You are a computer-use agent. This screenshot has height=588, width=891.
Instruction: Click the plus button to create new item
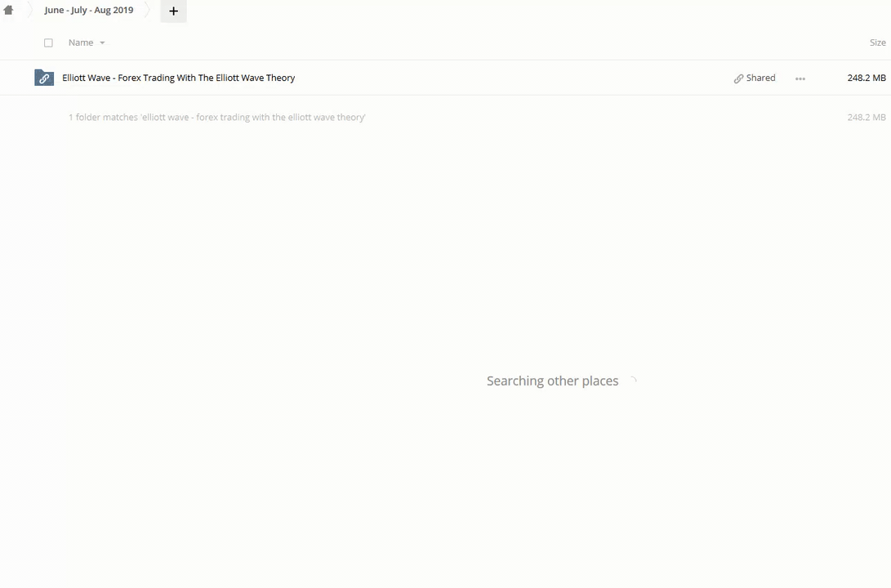click(173, 11)
